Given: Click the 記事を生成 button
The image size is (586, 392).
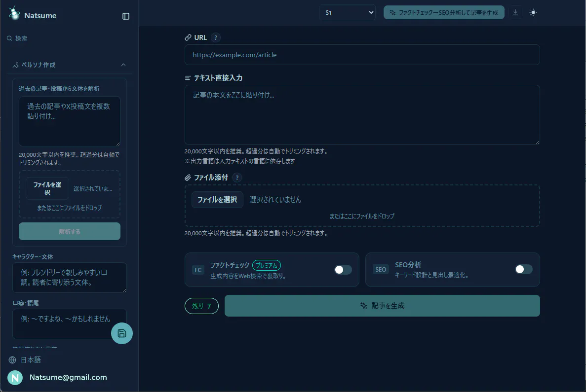Looking at the screenshot, I should [x=382, y=306].
